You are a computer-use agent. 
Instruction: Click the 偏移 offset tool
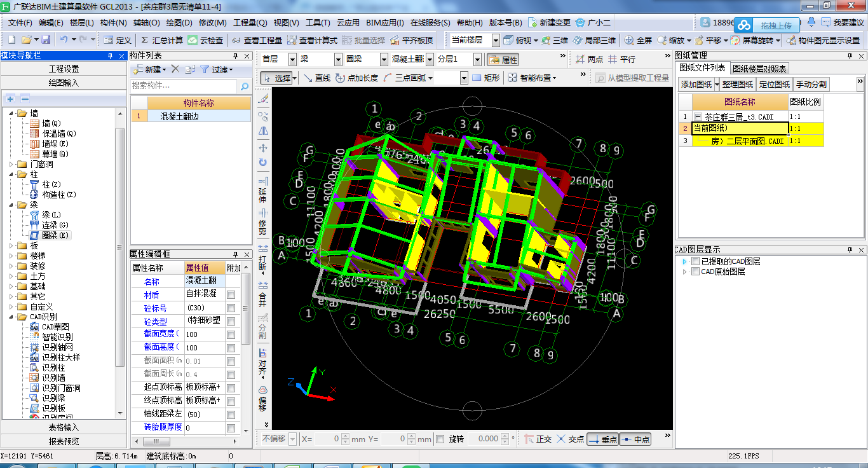click(x=262, y=397)
